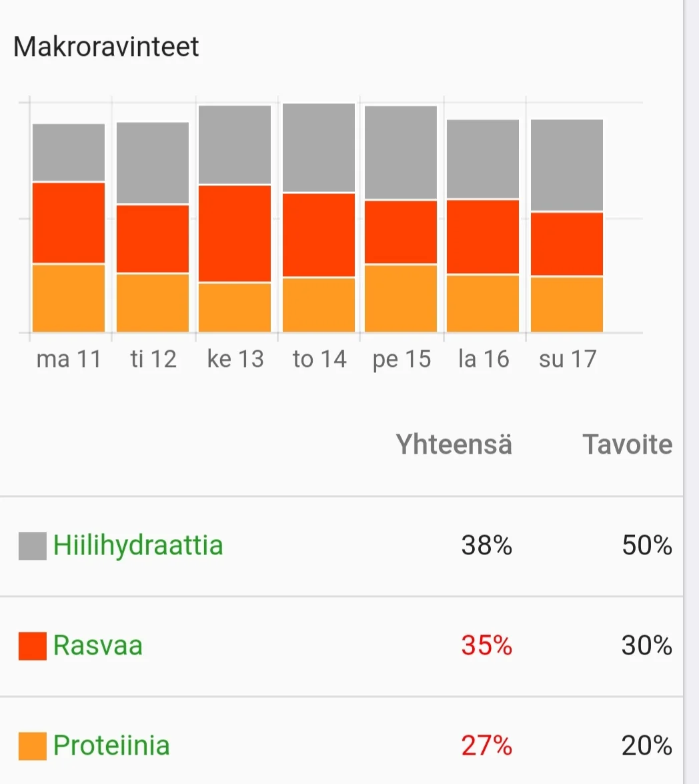Viewport: 699px width, 784px height.
Task: Click the orange Proteiinia color swatch
Action: pyautogui.click(x=33, y=746)
